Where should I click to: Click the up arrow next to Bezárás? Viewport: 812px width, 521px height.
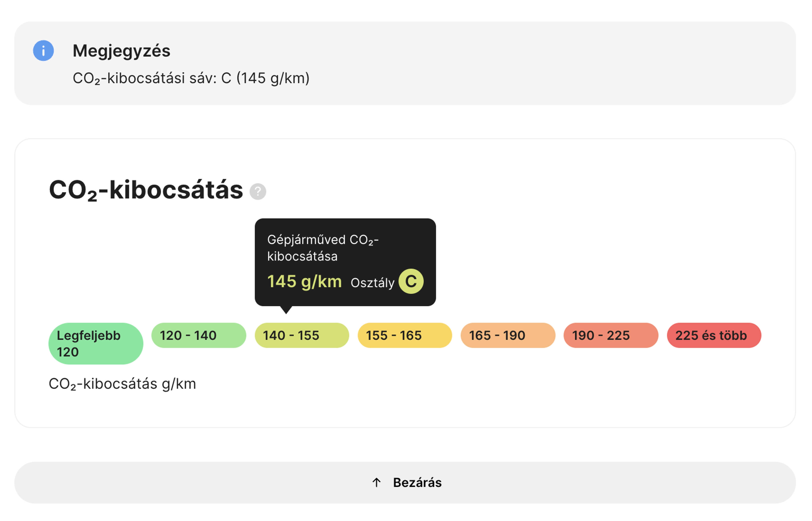click(x=377, y=483)
